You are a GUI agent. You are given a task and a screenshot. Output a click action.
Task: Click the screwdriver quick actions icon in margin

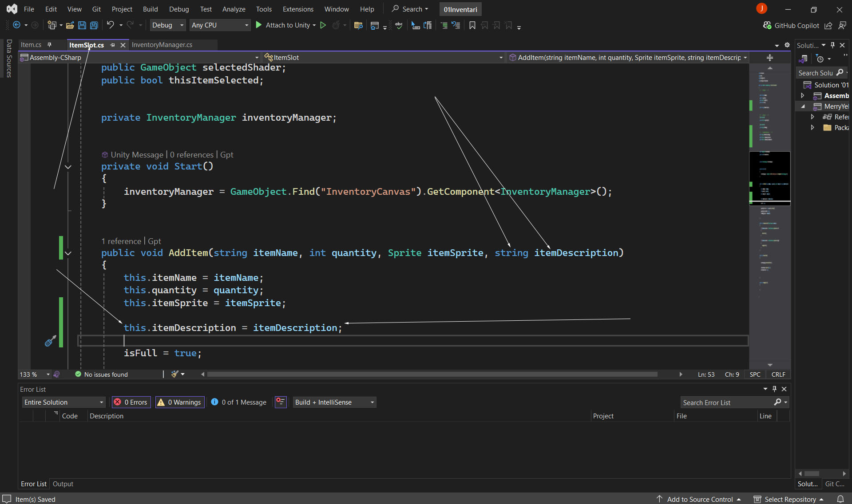tap(50, 341)
